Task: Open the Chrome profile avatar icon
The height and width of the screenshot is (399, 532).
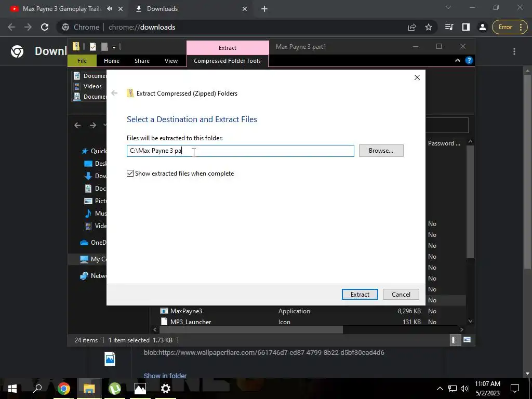Action: tap(483, 27)
